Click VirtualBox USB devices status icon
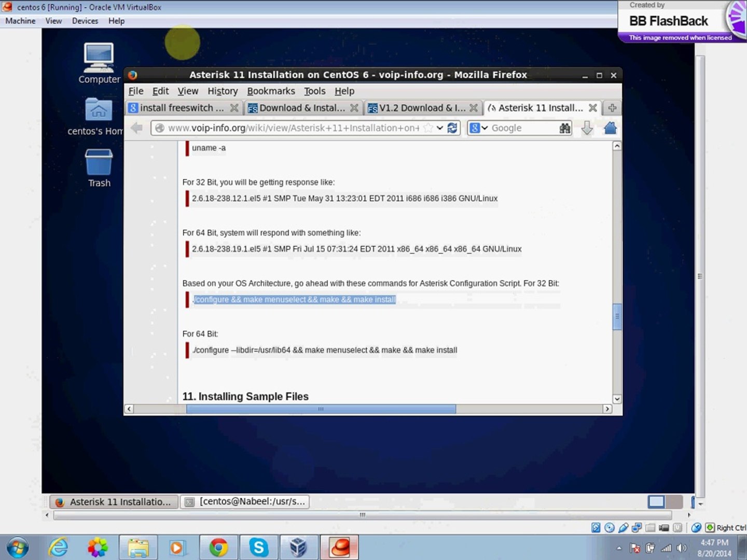The width and height of the screenshot is (747, 560). (x=623, y=527)
